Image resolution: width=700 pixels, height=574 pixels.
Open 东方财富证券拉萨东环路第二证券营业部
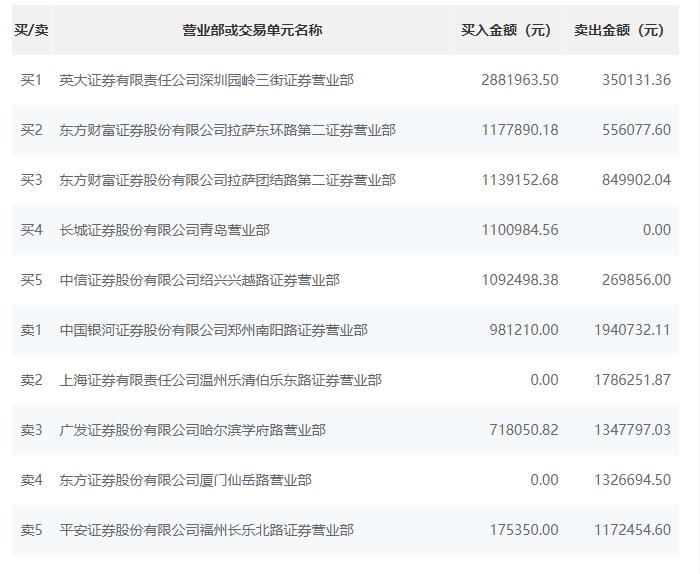(x=228, y=130)
